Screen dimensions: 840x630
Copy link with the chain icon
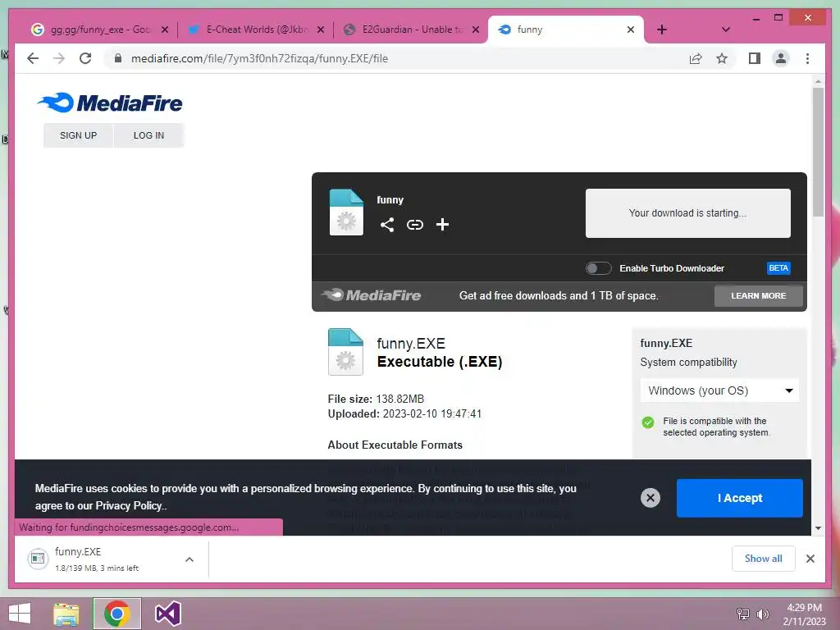click(414, 225)
